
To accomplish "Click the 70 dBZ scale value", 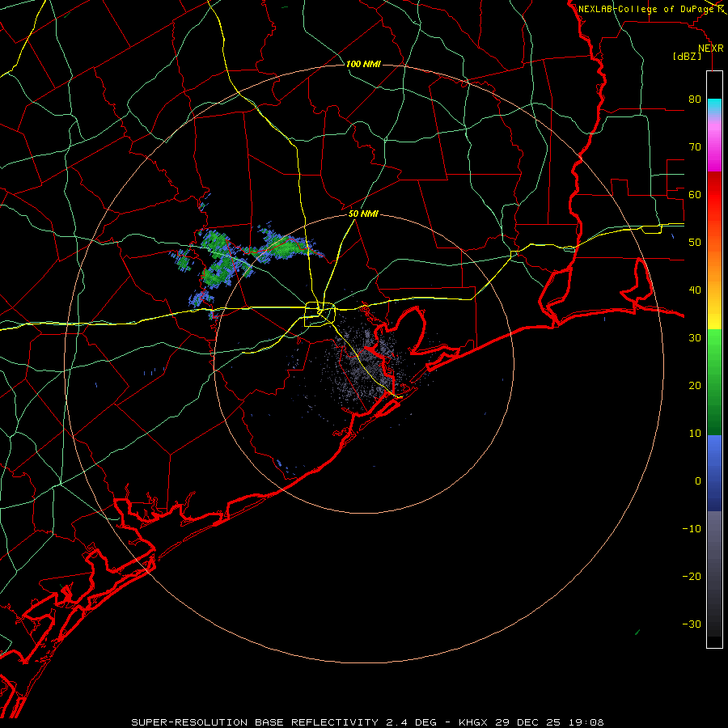I will point(695,147).
